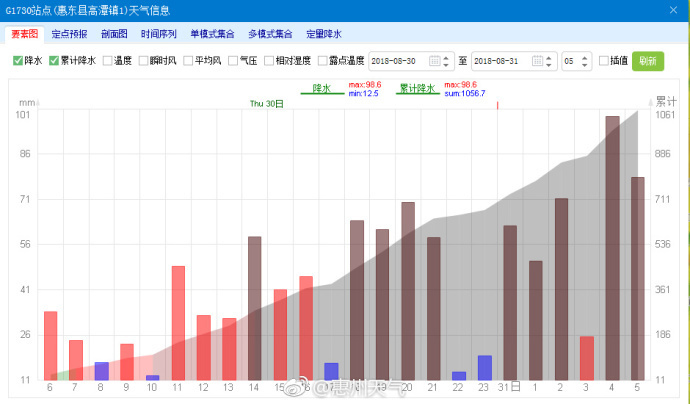Viewport: 690px width, 404px height.
Task: Enable the 温度 checkbox
Action: (x=107, y=61)
